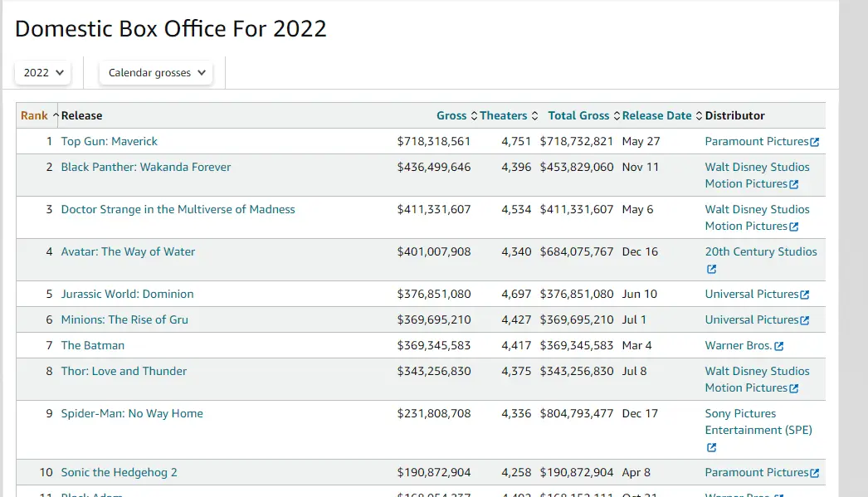Open the Walt Disney Studios link for Thor
Screen dimensions: 868x497
(757, 371)
